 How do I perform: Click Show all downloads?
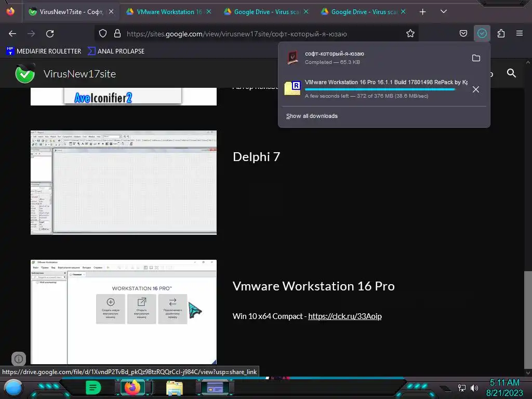[x=312, y=116]
